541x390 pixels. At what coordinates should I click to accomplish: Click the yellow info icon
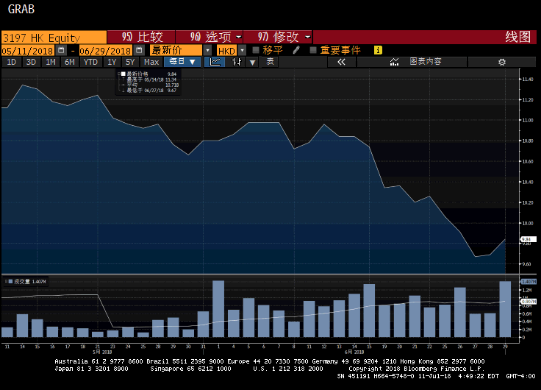click(378, 50)
